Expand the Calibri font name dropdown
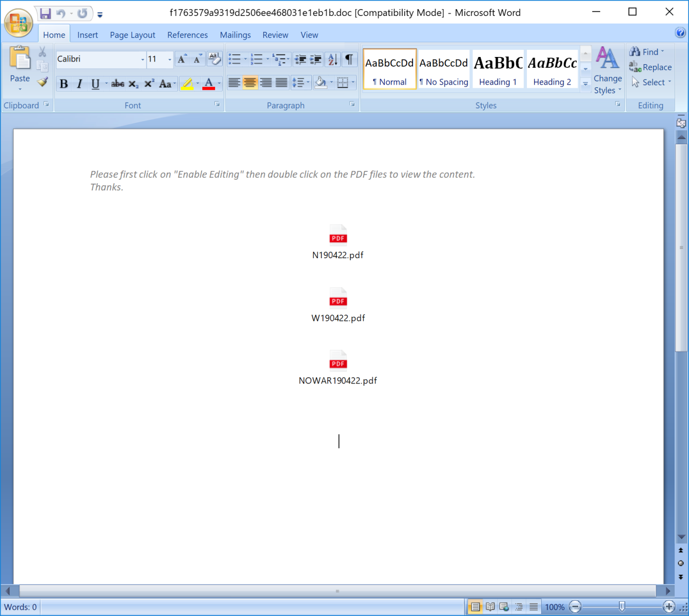689x616 pixels. [143, 60]
